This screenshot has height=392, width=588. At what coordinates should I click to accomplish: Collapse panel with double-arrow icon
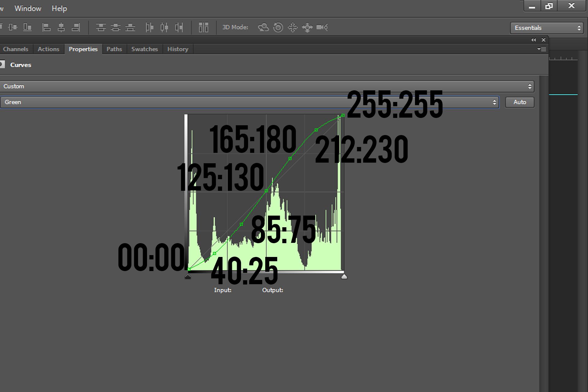(x=533, y=40)
